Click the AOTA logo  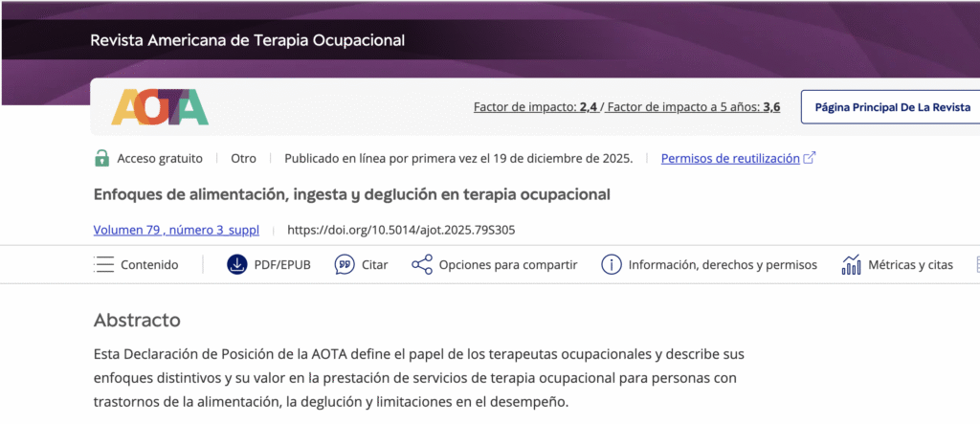click(160, 107)
